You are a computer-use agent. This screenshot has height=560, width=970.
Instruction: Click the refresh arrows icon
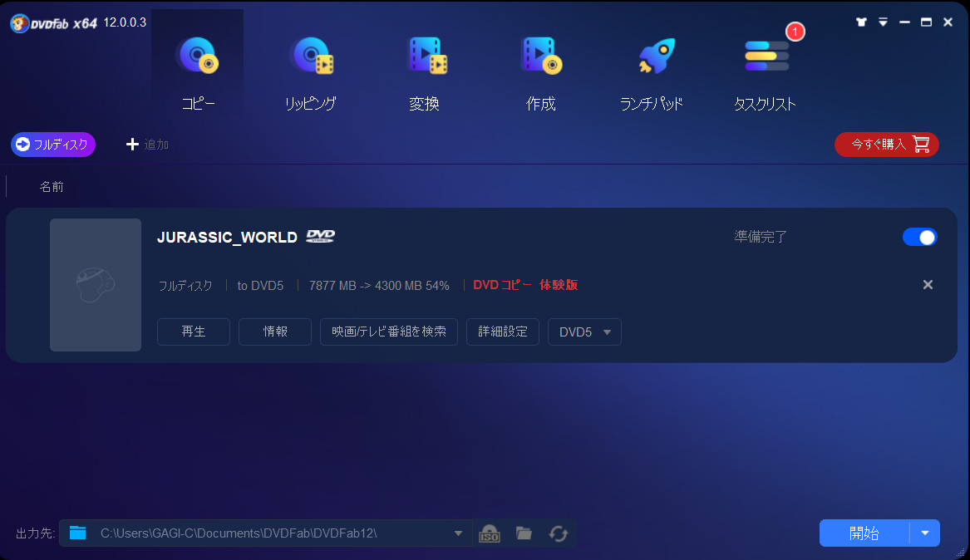tap(559, 533)
